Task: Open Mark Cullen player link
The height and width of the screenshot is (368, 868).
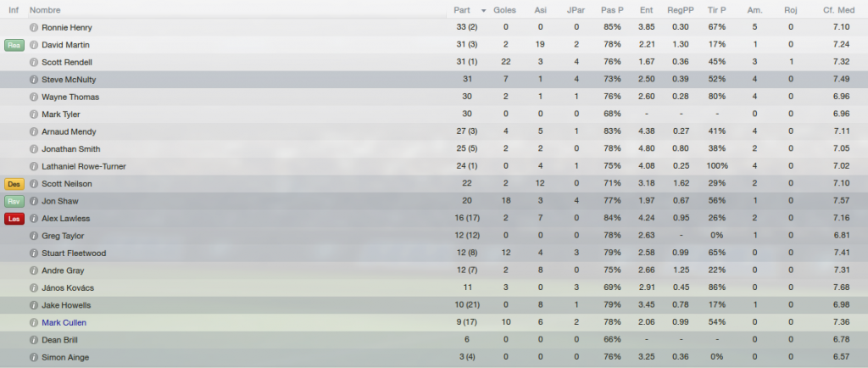Action: (64, 322)
